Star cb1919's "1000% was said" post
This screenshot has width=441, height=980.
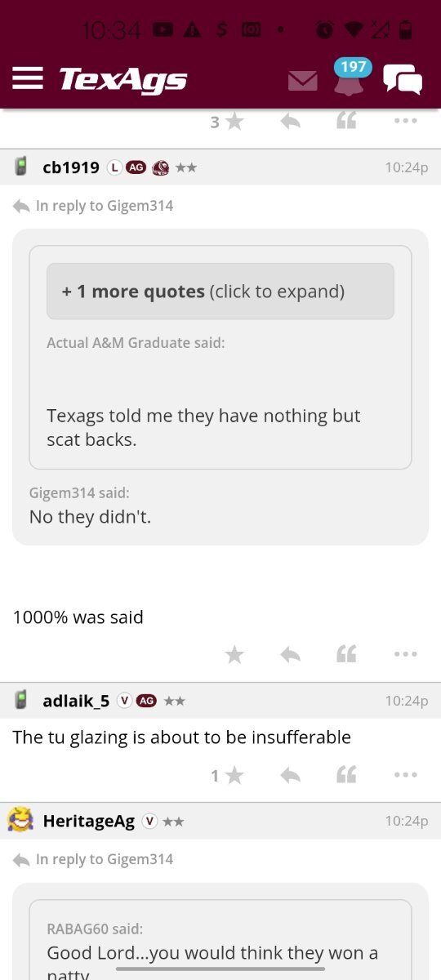click(x=234, y=654)
